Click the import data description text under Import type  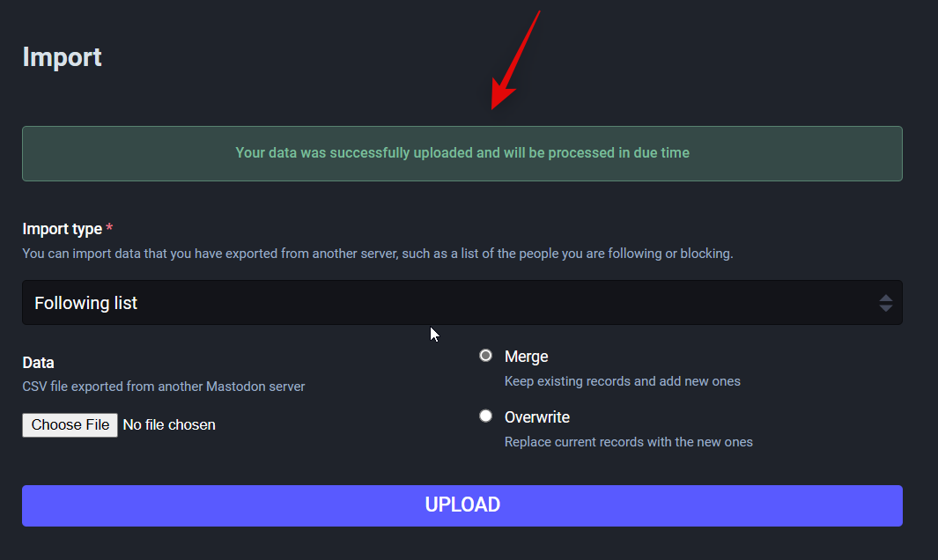coord(377,254)
